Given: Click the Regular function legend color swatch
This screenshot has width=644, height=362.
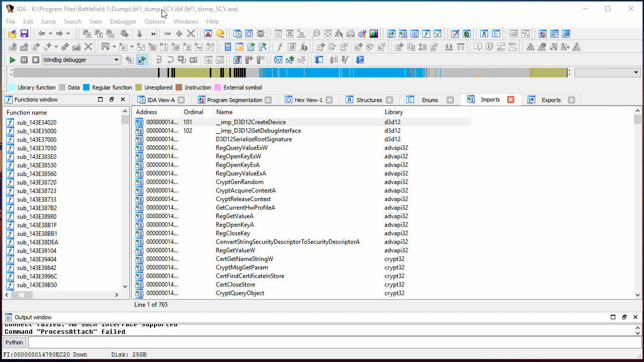Looking at the screenshot, I should pos(87,87).
